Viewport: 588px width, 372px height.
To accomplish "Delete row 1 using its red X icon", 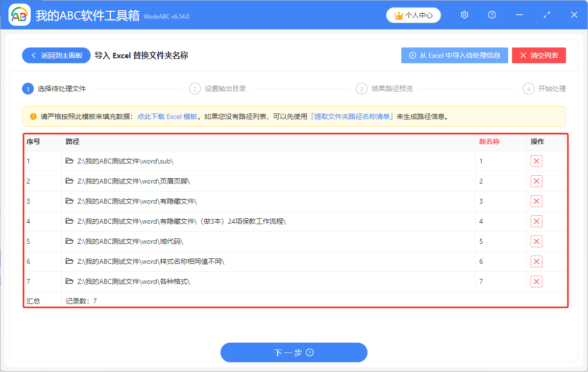I will click(537, 161).
